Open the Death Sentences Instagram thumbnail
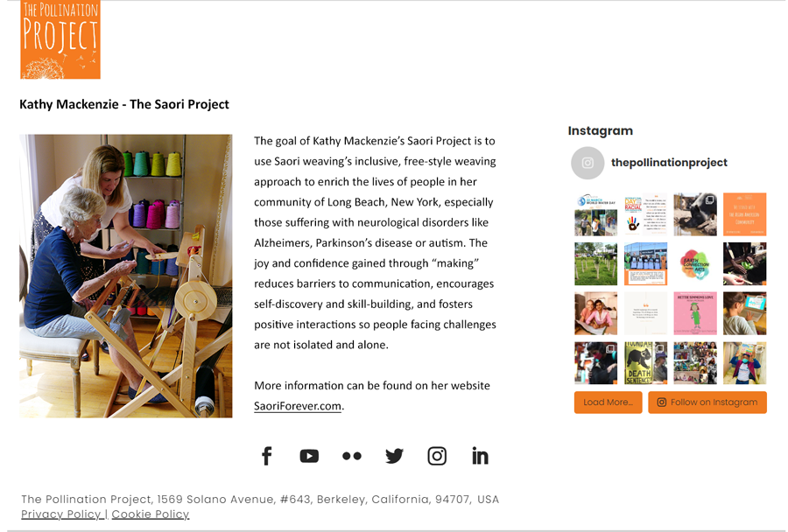The height and width of the screenshot is (532, 788). pos(646,363)
